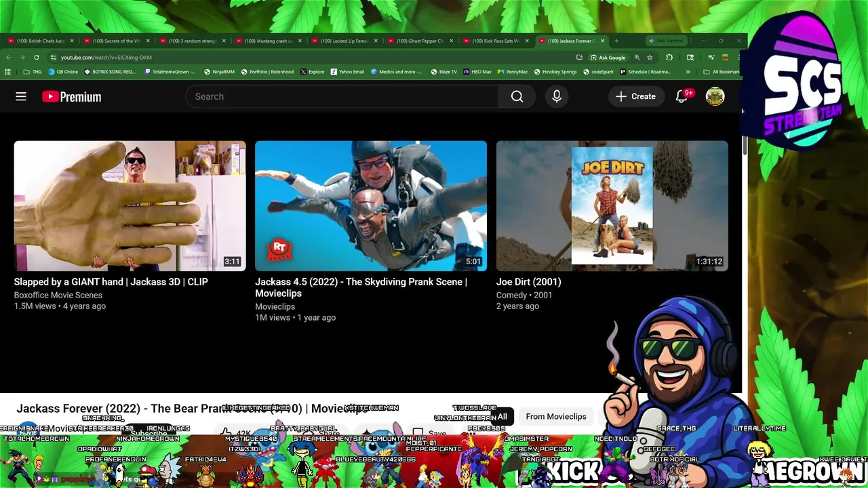Open TotalHomeGrown bookmark
868x488 pixels.
(170, 72)
